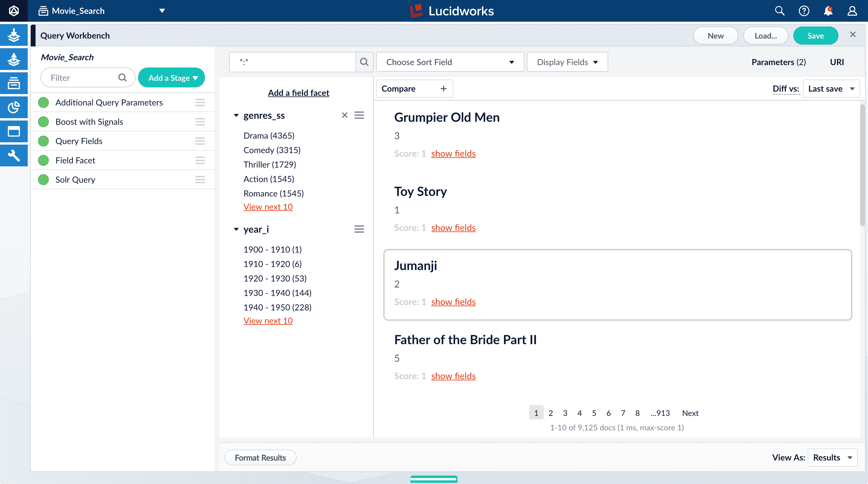Image resolution: width=868 pixels, height=484 pixels.
Task: Disable the Field Facet stage green indicator
Action: (x=43, y=160)
